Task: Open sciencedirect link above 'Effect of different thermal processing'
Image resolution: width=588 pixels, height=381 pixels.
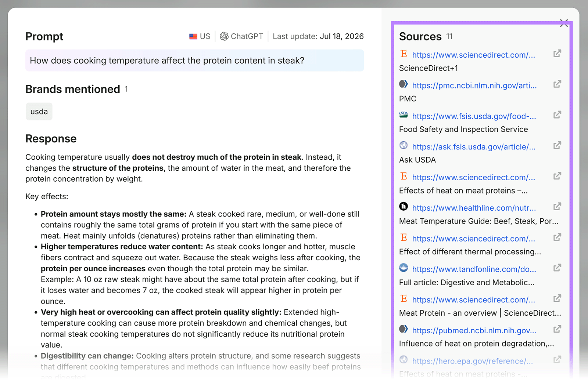Action: pyautogui.click(x=473, y=239)
